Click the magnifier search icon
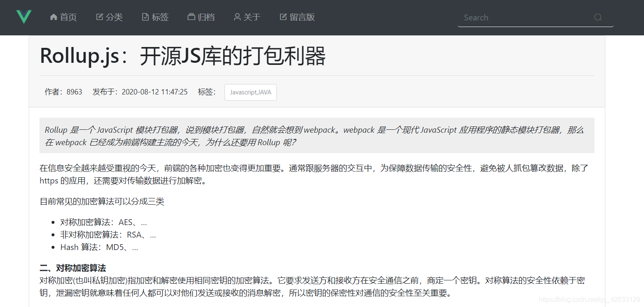644x307 pixels. [598, 17]
